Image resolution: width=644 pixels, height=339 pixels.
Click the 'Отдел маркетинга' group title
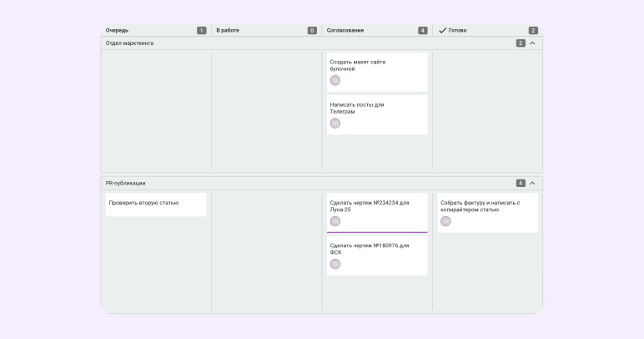click(x=129, y=43)
